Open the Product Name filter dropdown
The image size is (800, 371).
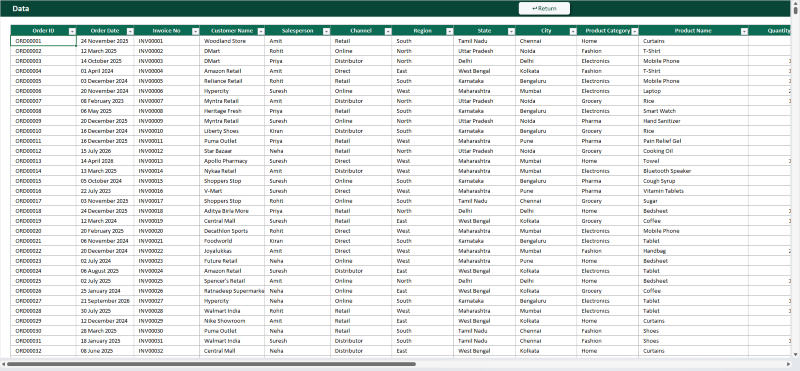click(x=744, y=31)
